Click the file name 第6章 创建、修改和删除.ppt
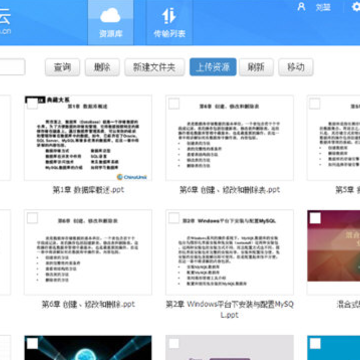The height and width of the screenshot is (360, 360). coord(88,304)
